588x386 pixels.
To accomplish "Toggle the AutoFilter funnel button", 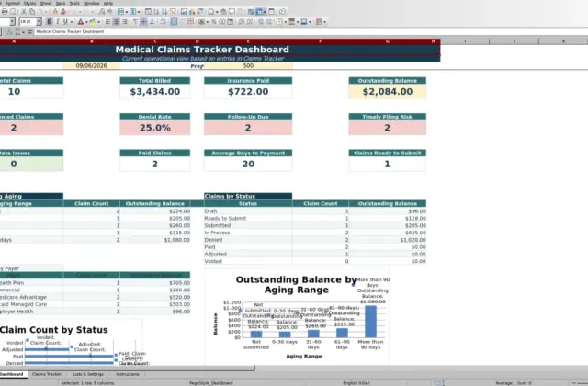I will pos(173,12).
